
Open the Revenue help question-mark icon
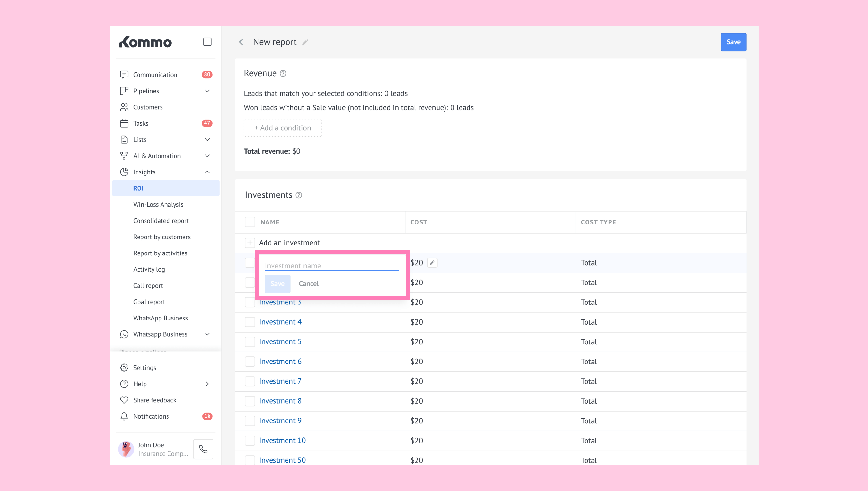click(x=283, y=74)
